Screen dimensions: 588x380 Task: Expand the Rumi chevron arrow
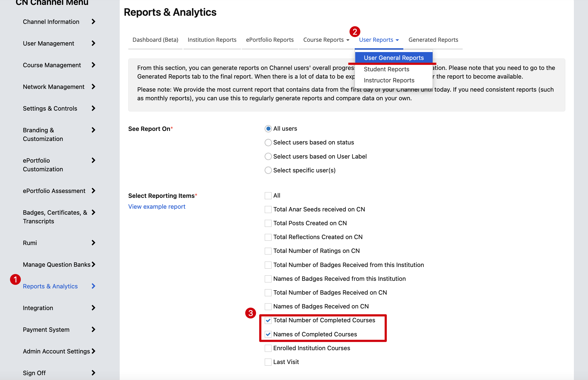[93, 243]
